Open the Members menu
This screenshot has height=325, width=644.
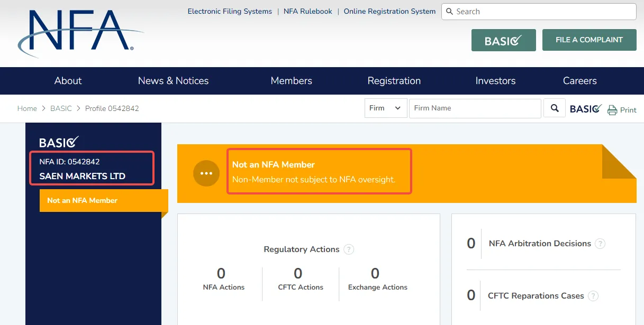292,81
